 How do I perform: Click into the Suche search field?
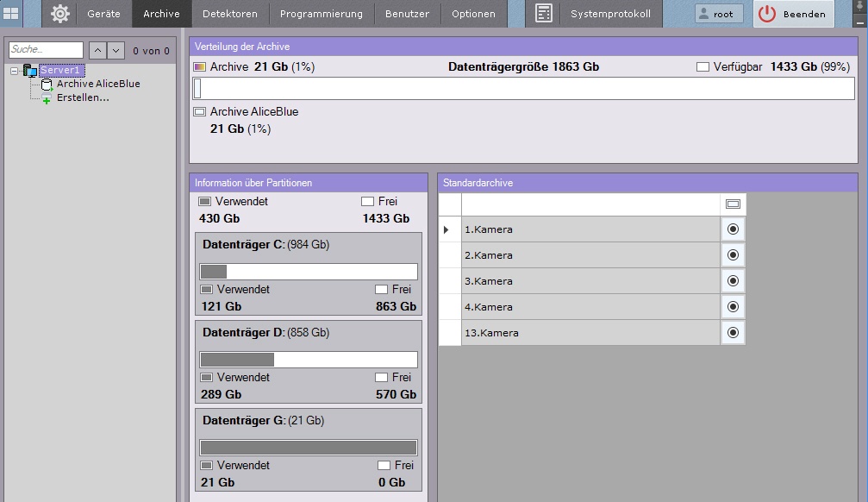(x=46, y=51)
